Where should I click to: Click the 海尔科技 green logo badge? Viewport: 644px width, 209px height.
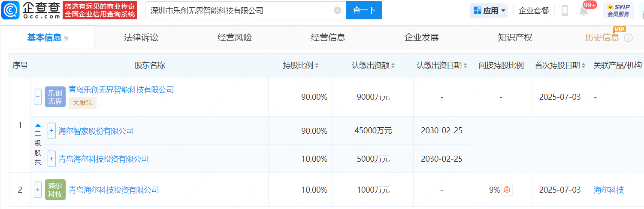pyautogui.click(x=55, y=190)
